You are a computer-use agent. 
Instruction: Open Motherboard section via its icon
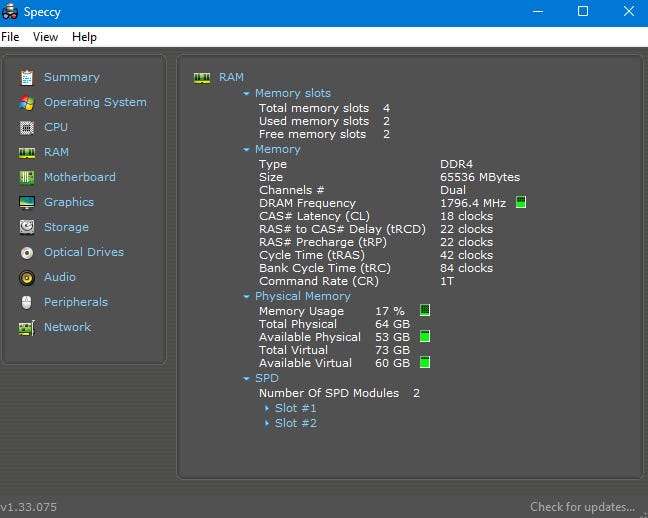[x=26, y=177]
